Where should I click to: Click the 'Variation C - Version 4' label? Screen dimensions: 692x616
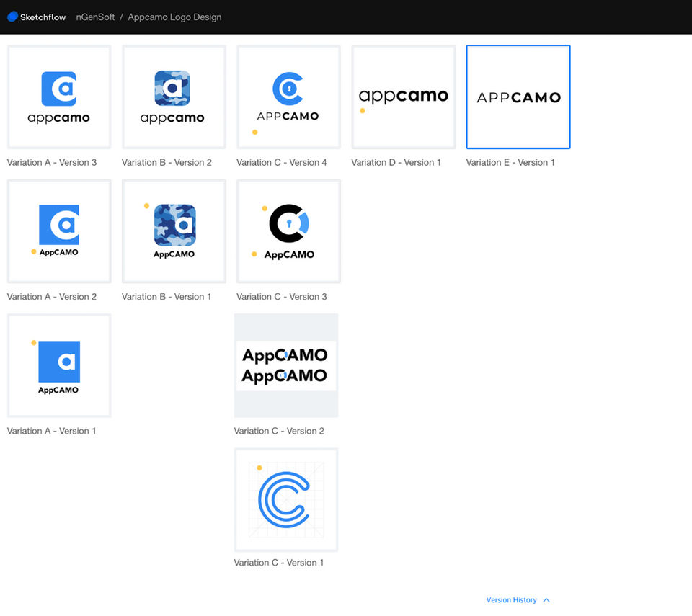tap(282, 162)
